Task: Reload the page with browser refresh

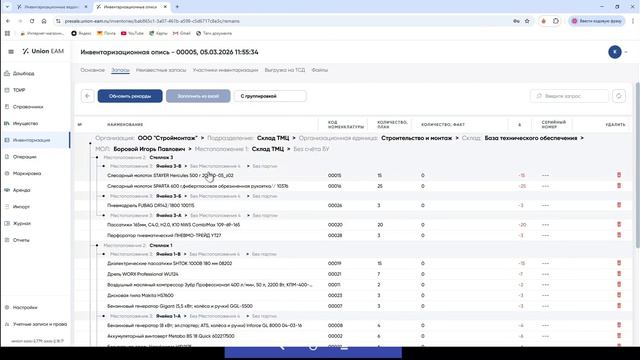Action: pyautogui.click(x=32, y=21)
